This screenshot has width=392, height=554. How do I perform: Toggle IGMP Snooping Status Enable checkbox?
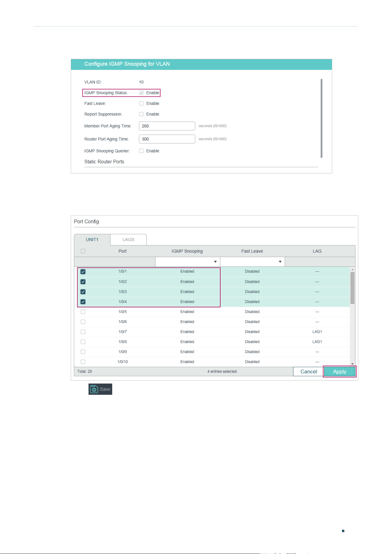pyautogui.click(x=141, y=93)
